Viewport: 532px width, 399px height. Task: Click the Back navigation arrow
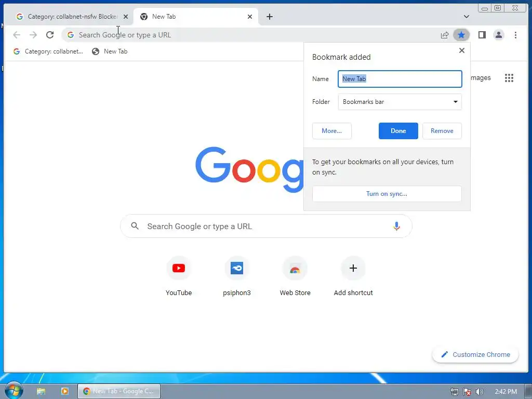click(17, 35)
